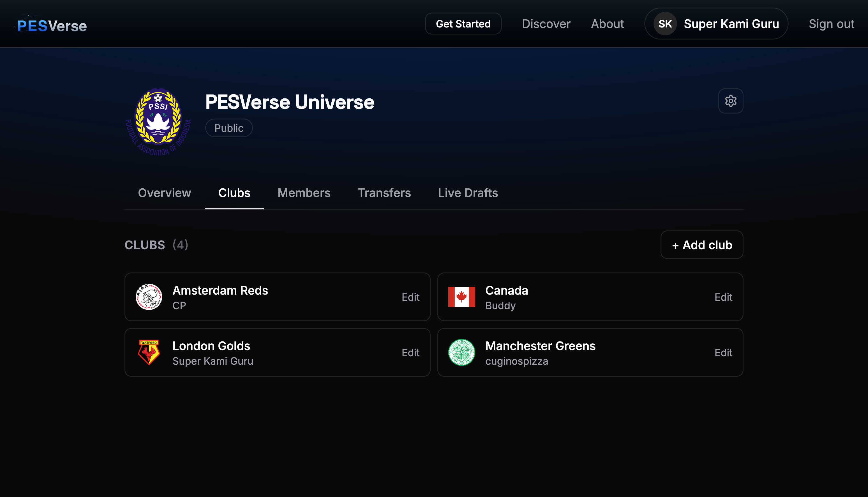
Task: Edit the Amsterdam Reds club
Action: [410, 297]
